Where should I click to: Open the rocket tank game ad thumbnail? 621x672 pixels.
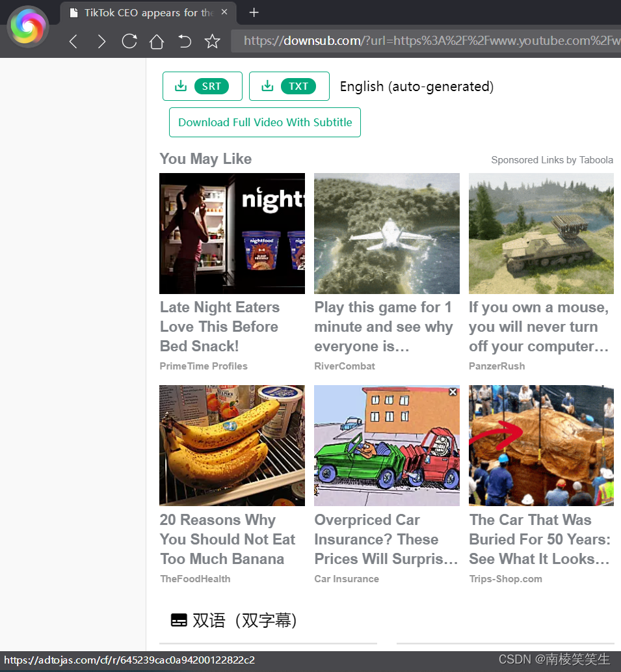(541, 234)
